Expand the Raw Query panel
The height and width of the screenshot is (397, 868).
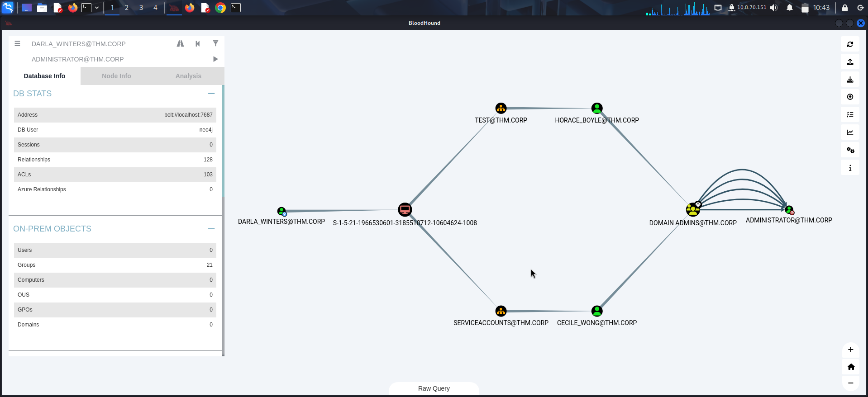click(434, 388)
